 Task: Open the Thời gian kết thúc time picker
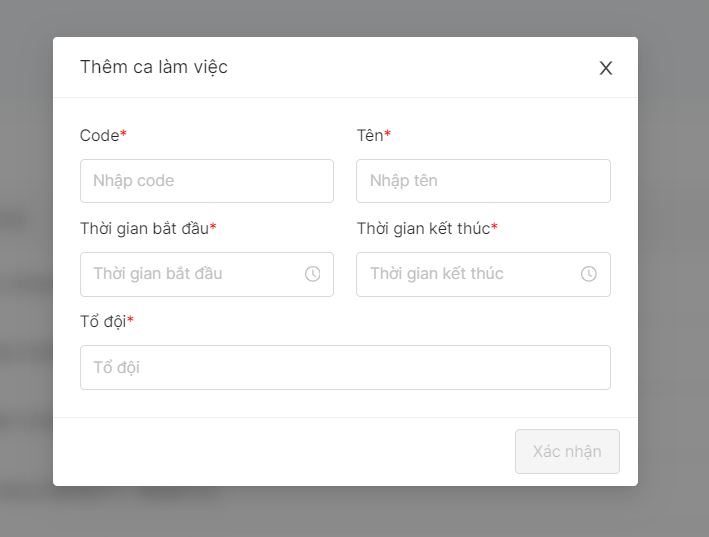tap(472, 274)
